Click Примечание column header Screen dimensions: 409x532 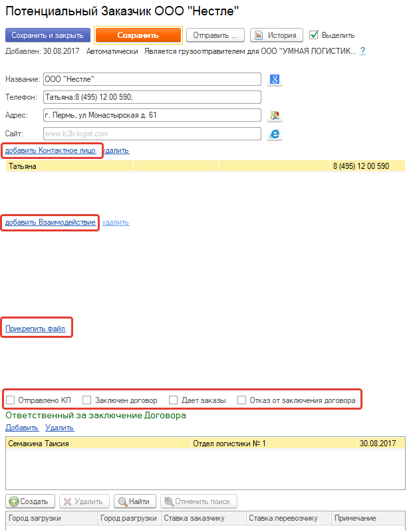[x=368, y=518]
